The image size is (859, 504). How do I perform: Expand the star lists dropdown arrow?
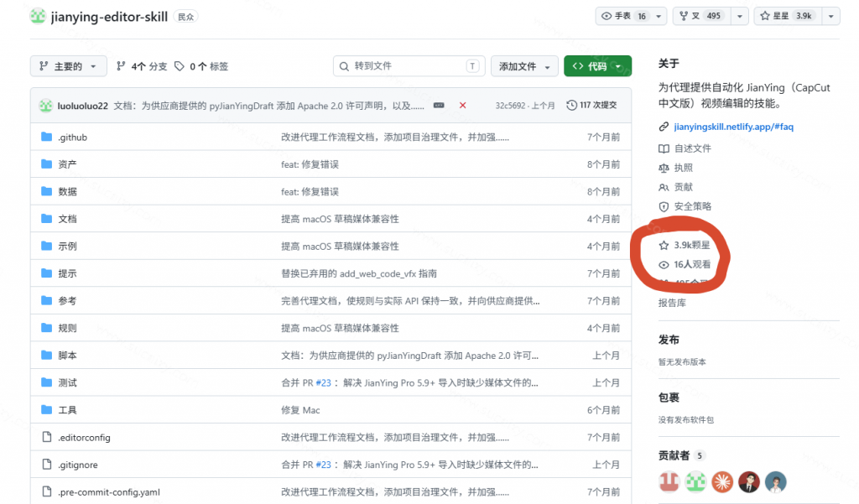(x=831, y=17)
